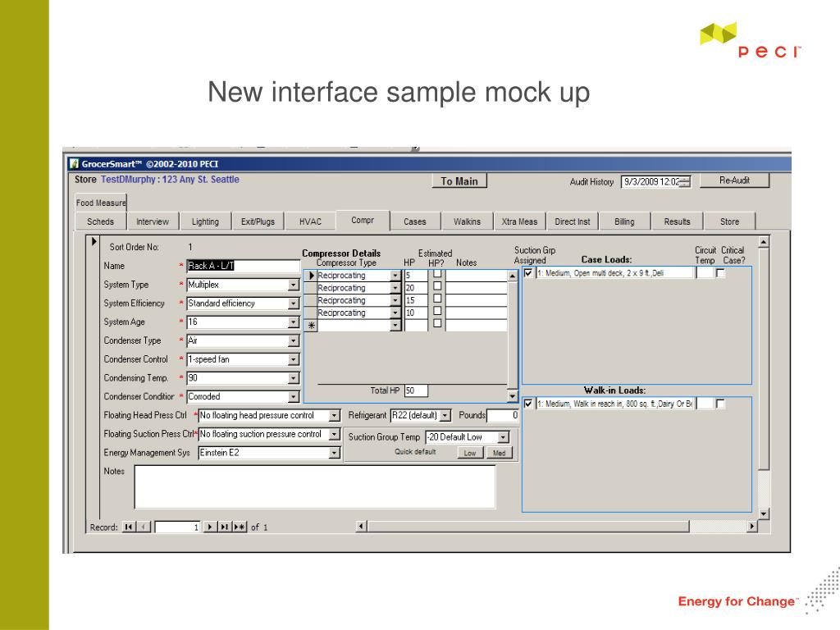Click the record number field
The image size is (840, 630).
177,527
